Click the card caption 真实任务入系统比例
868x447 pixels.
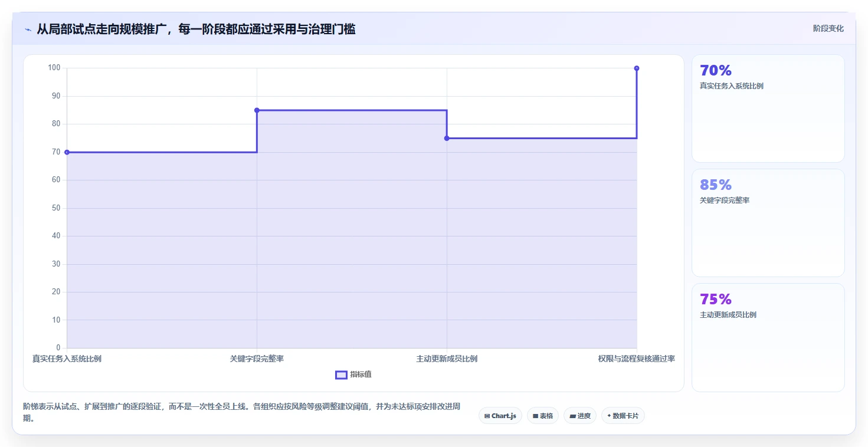coord(731,86)
